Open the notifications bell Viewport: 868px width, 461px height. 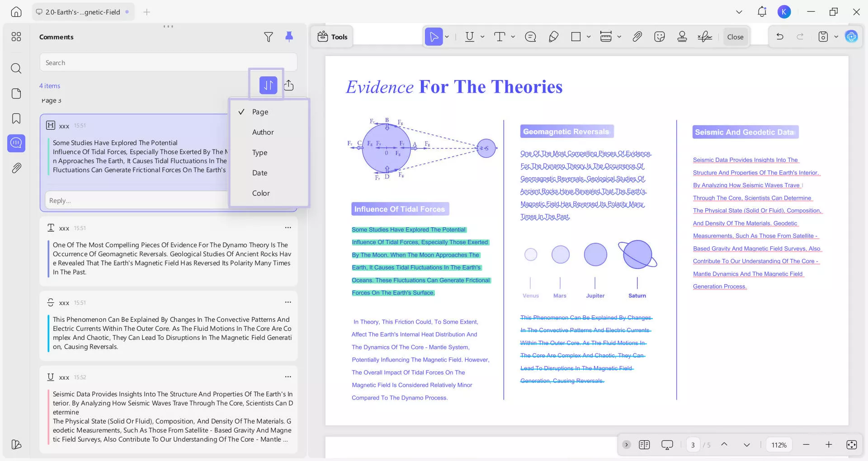pyautogui.click(x=762, y=12)
